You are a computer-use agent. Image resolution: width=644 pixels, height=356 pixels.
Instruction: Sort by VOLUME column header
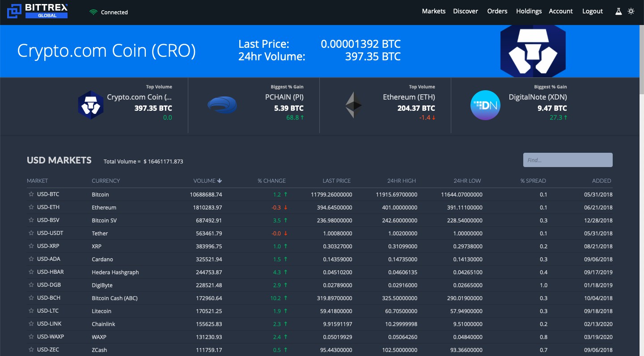(204, 181)
